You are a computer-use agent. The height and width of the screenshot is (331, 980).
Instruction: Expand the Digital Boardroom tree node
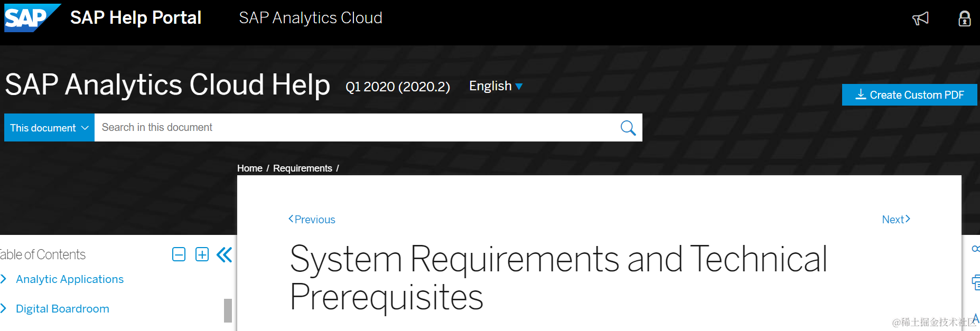click(4, 308)
